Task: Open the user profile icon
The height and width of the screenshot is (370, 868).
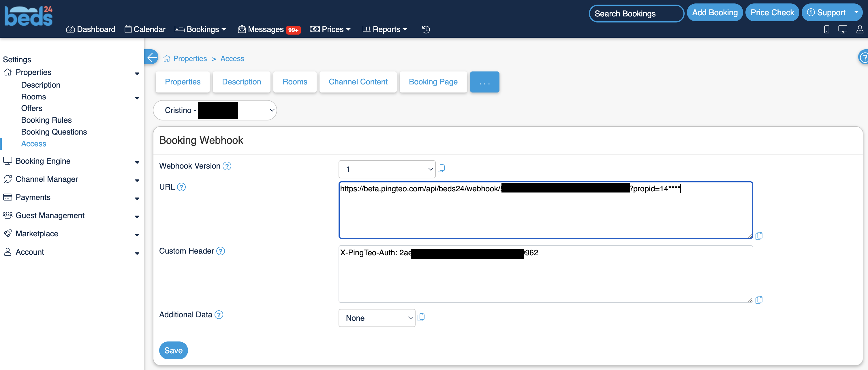Action: click(x=860, y=30)
